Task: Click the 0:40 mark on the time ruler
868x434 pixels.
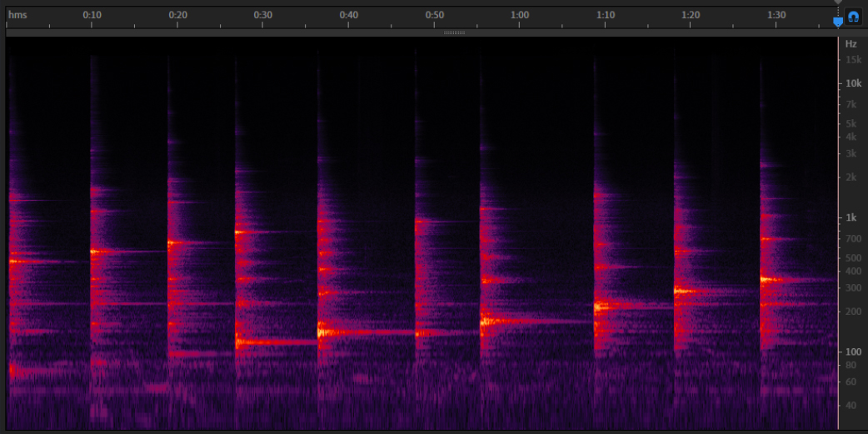Action: click(x=348, y=16)
